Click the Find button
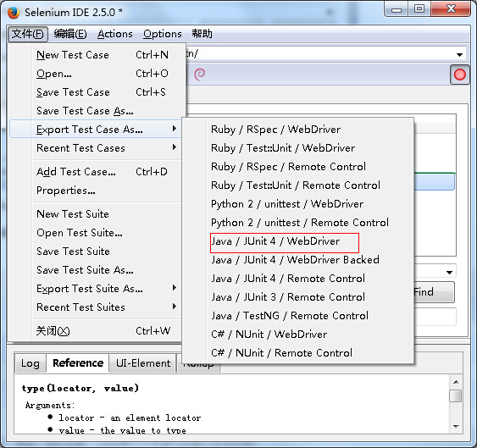Screen dimensions: 477x448 click(434, 292)
